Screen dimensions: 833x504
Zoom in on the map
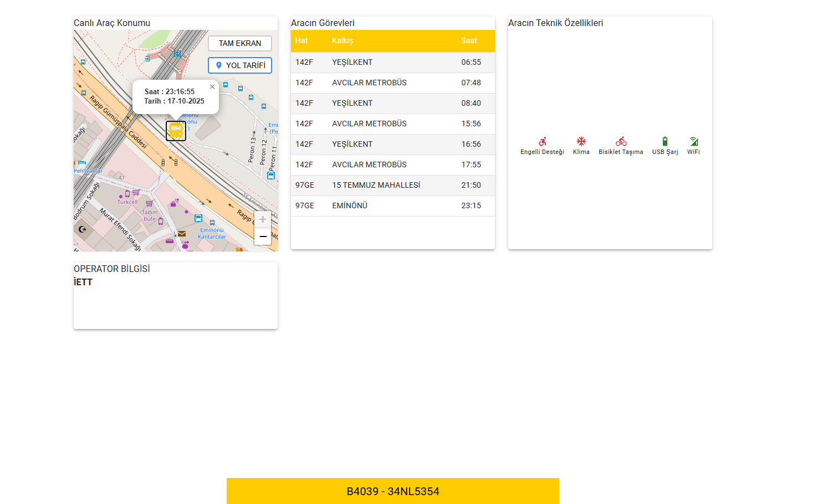pyautogui.click(x=263, y=219)
